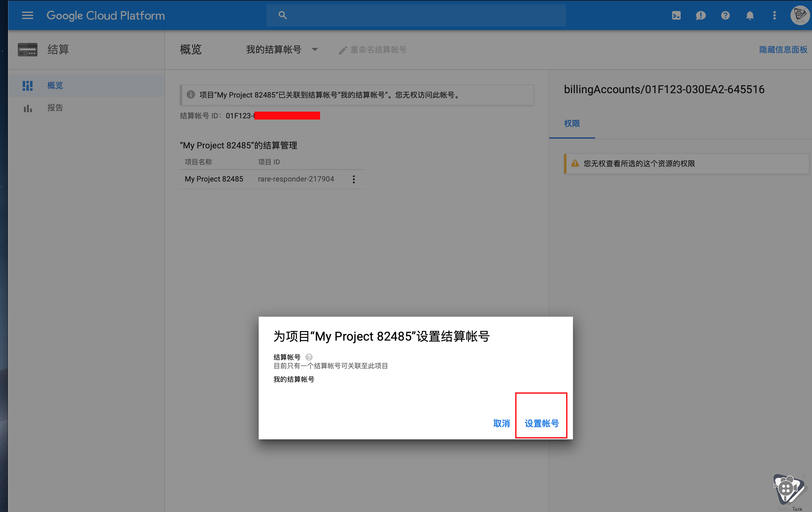The image size is (812, 512).
Task: Select project ID rare-responder-217904
Action: [296, 179]
